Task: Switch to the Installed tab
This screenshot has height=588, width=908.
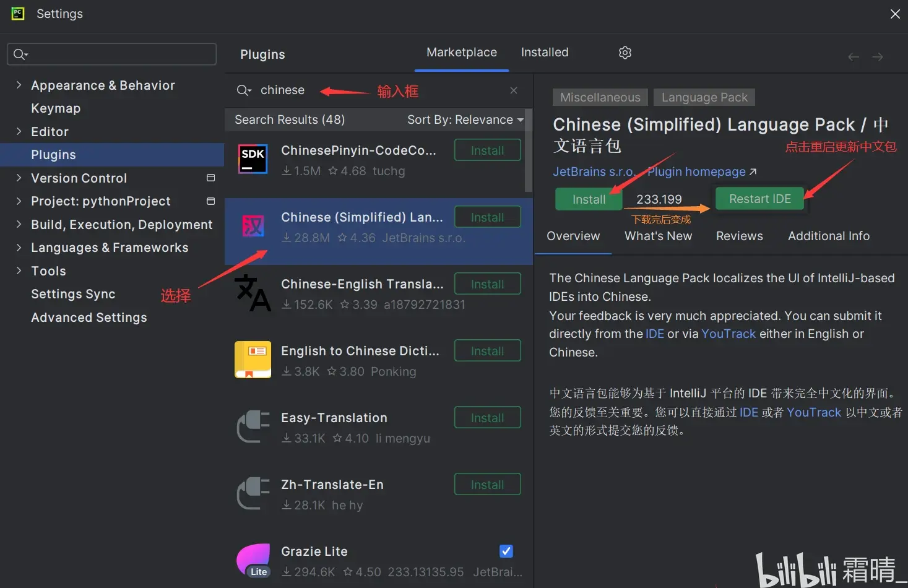Action: (x=544, y=53)
